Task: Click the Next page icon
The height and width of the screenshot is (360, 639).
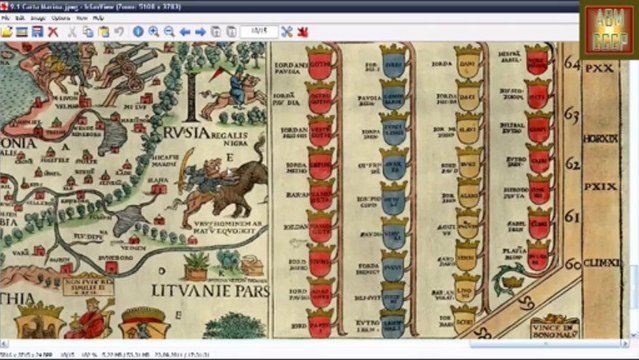Action: tap(231, 31)
